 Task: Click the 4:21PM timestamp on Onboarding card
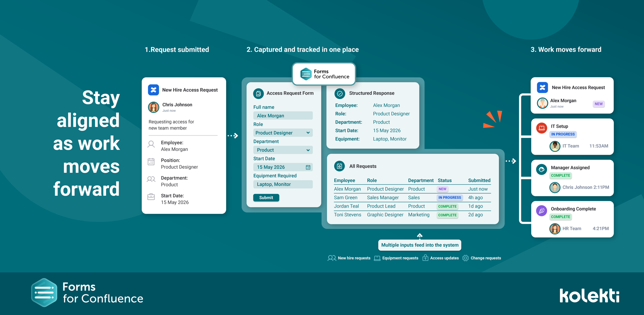coord(601,229)
